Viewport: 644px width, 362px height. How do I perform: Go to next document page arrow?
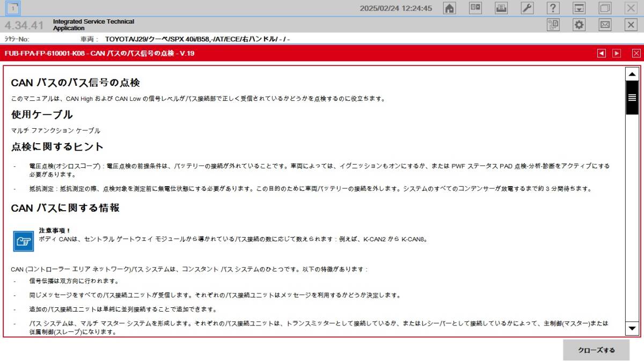tap(617, 53)
